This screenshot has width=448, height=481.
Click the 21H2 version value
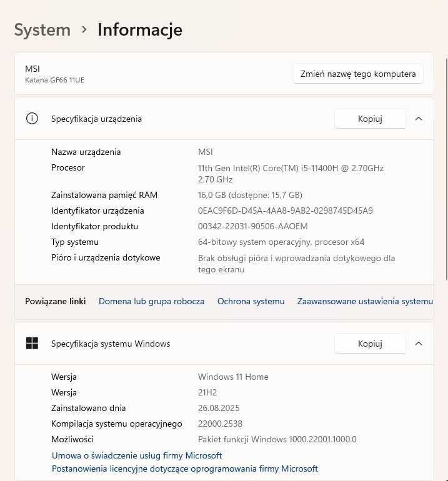(x=207, y=392)
